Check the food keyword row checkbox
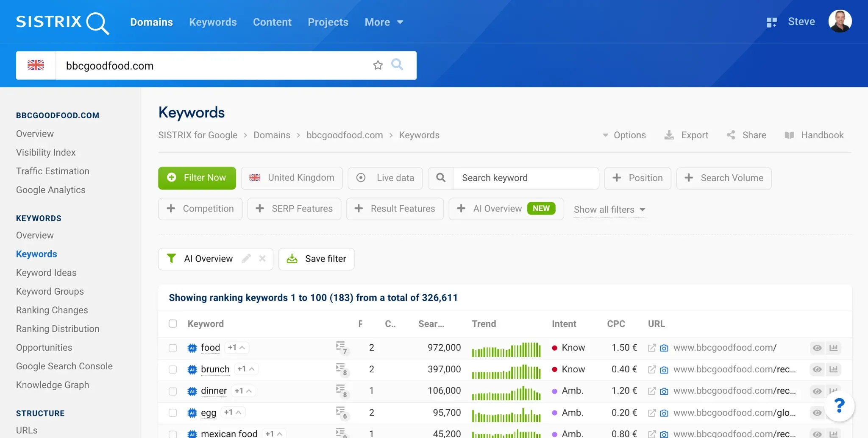This screenshot has height=438, width=868. click(x=173, y=348)
